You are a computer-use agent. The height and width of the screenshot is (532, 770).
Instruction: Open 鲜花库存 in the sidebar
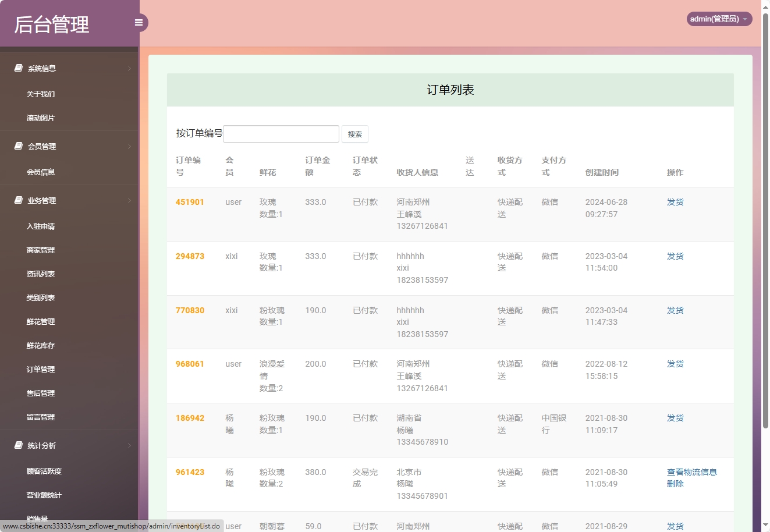41,346
